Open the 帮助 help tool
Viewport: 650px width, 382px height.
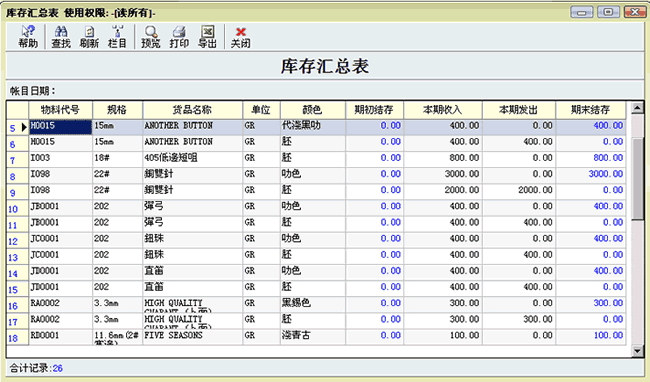coord(28,36)
